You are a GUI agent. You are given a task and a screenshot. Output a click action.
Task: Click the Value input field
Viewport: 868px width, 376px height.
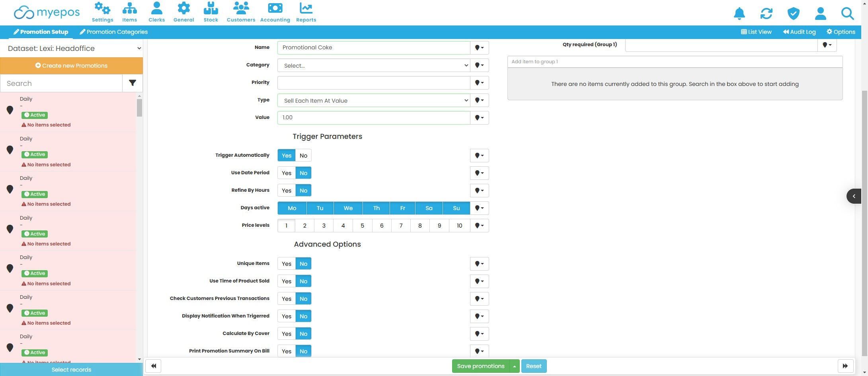pyautogui.click(x=374, y=118)
